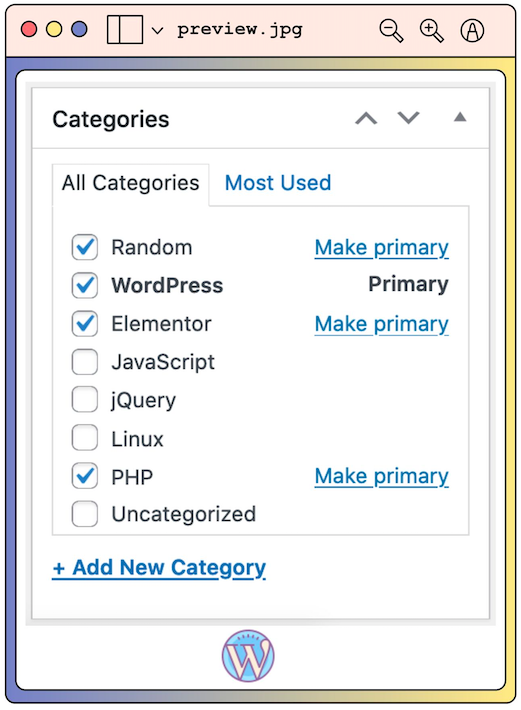Open the sidebar view dropdown chevron
This screenshot has height=710, width=521.
[x=157, y=31]
